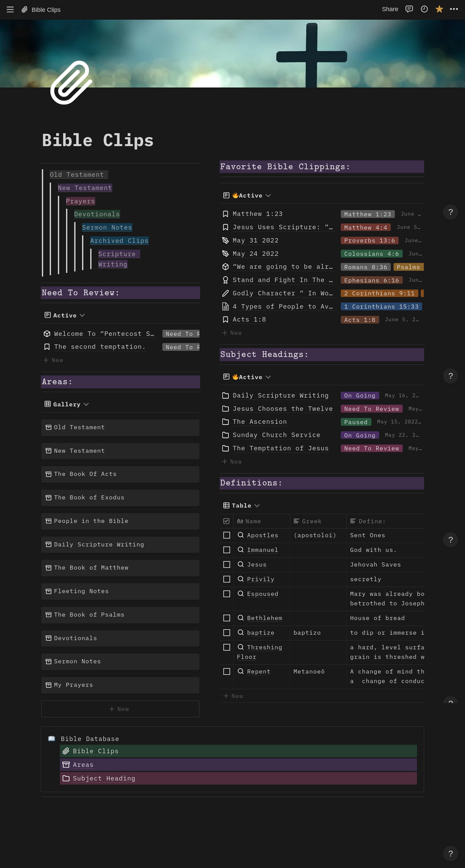Image resolution: width=465 pixels, height=868 pixels.
Task: Open page history clock icon
Action: (x=424, y=9)
